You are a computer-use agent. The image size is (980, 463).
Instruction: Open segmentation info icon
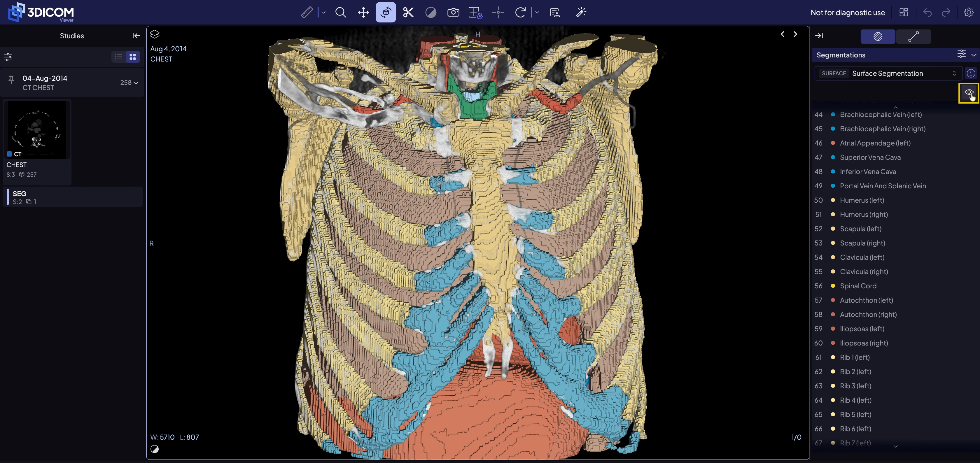click(x=971, y=73)
